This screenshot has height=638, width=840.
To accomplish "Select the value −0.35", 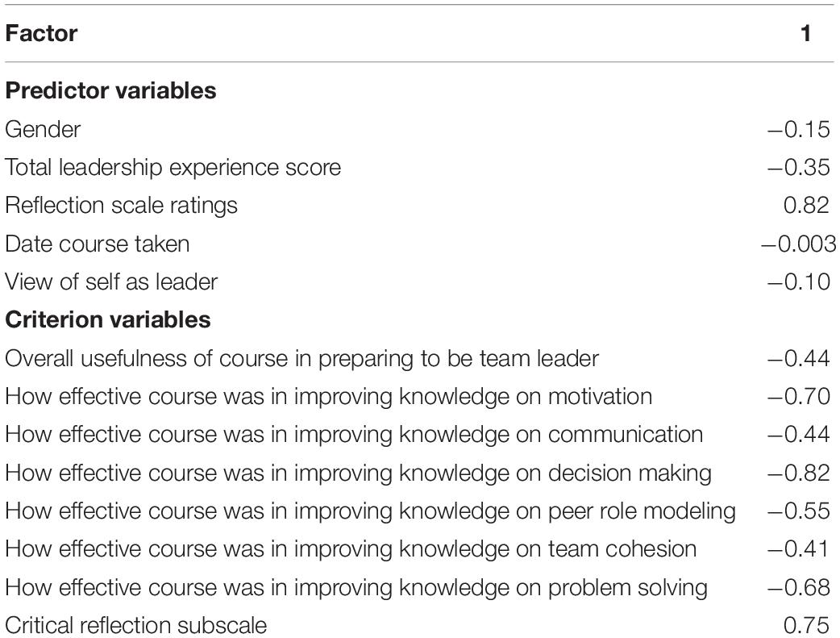I will (799, 167).
